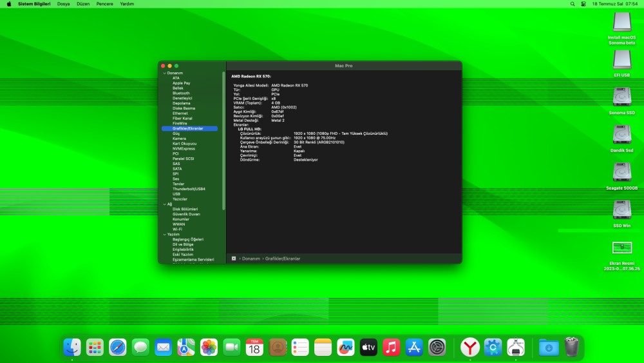The height and width of the screenshot is (363, 644).
Task: Open the Safari icon in the Dock
Action: coord(117,348)
